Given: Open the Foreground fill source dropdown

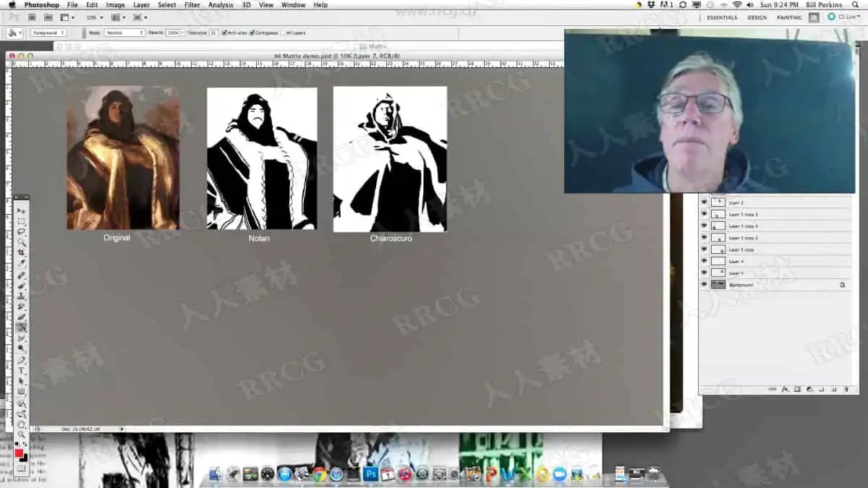Looking at the screenshot, I should point(48,33).
